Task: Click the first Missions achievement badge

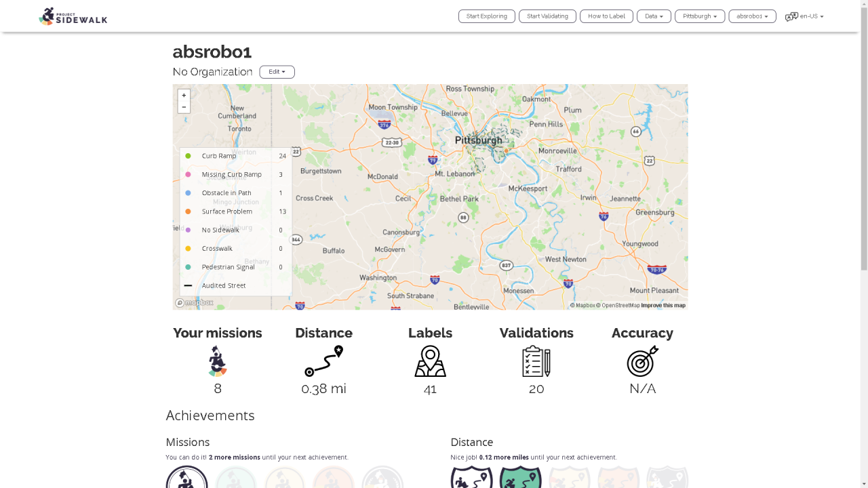Action: point(186,477)
